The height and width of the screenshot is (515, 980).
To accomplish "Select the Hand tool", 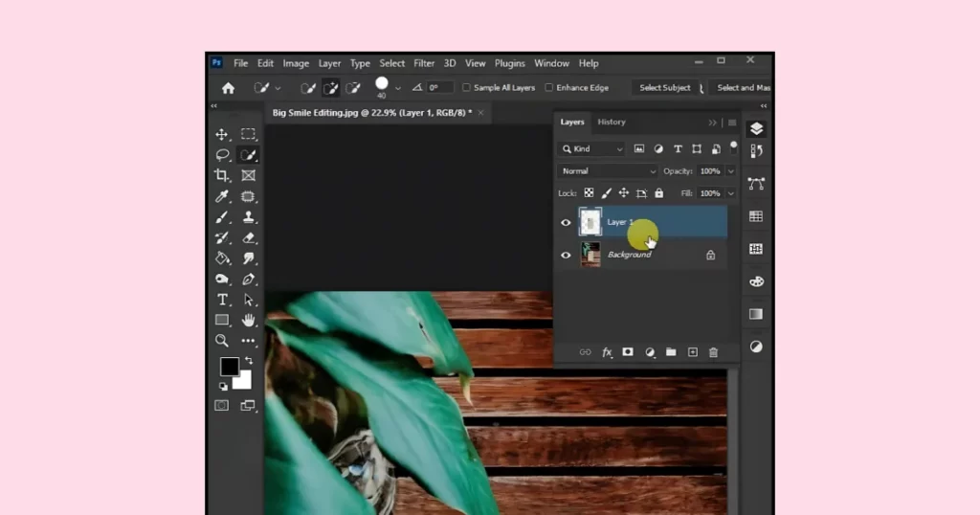I will (248, 320).
